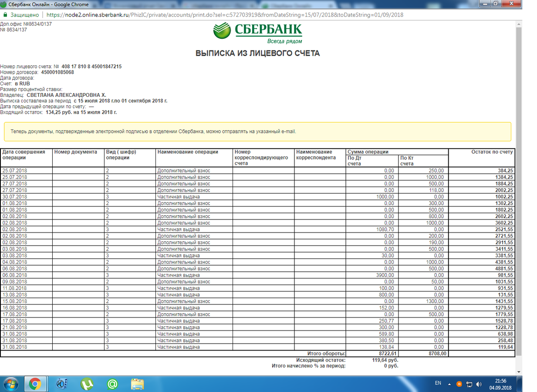The image size is (537, 392).
Task: Click the Chrome icon in the taskbar
Action: (35, 384)
